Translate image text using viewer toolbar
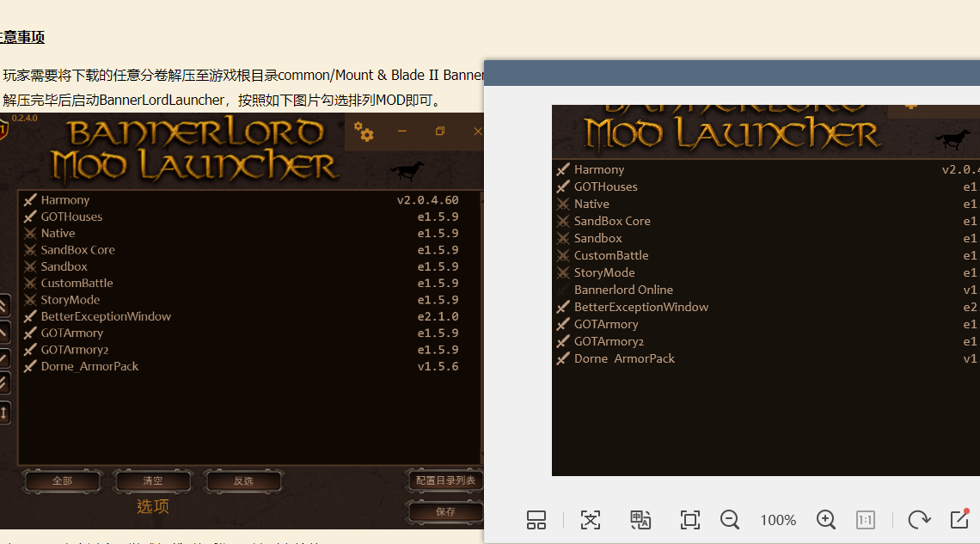This screenshot has width=980, height=544. (x=640, y=520)
